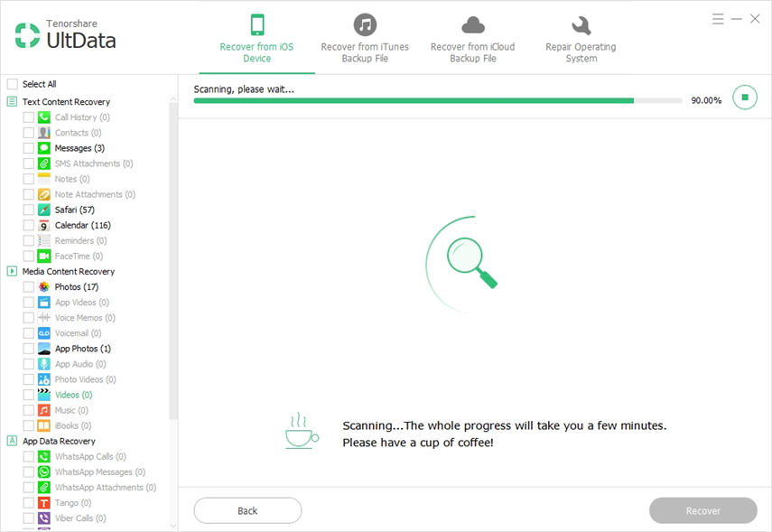Click the iBooks icon
Screen dimensions: 772x532
tap(44, 425)
